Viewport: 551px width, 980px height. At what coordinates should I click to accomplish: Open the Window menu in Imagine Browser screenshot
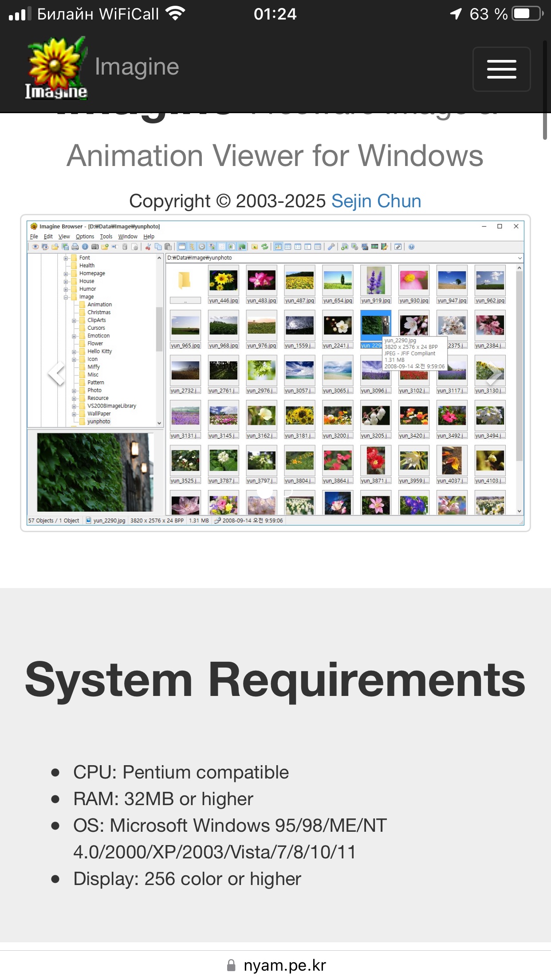128,237
